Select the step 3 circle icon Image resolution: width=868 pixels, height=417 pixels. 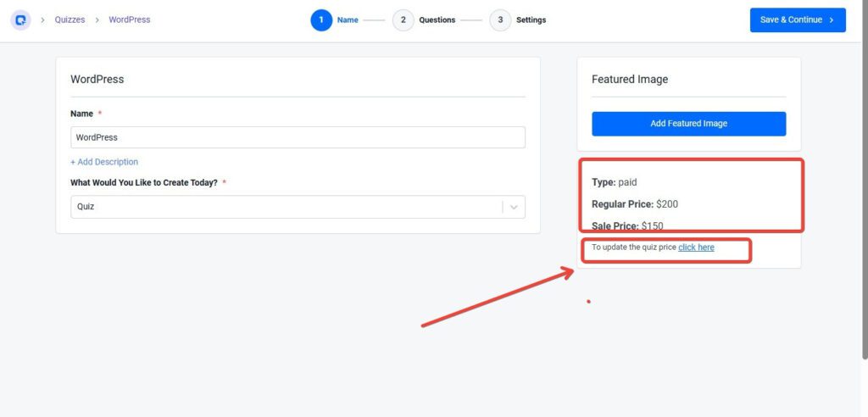tap(500, 20)
